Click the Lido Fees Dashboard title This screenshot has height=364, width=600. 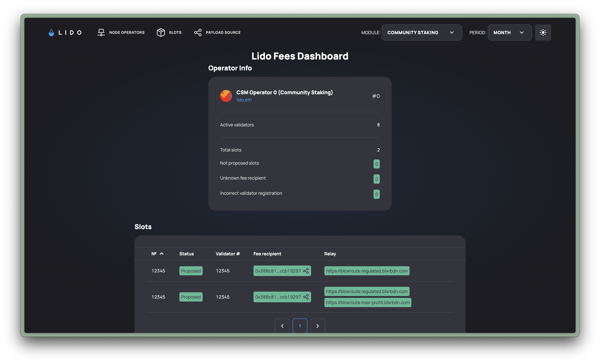pos(300,56)
